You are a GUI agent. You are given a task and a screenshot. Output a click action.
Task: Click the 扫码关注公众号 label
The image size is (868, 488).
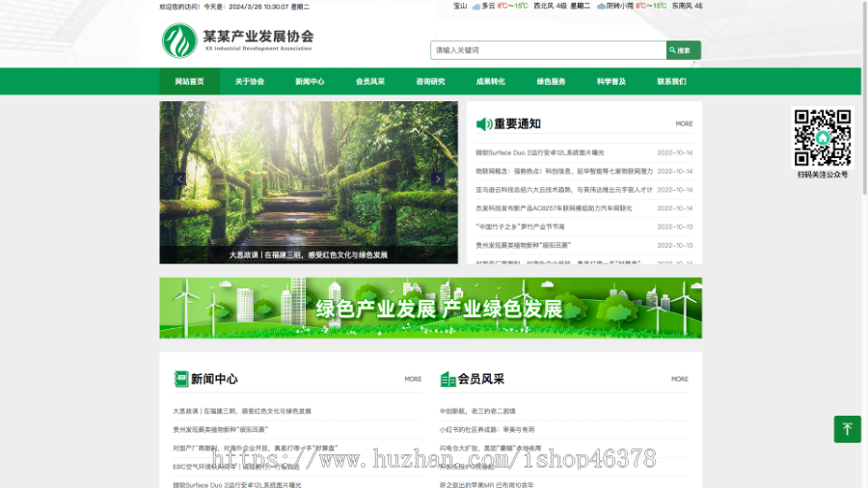(823, 175)
